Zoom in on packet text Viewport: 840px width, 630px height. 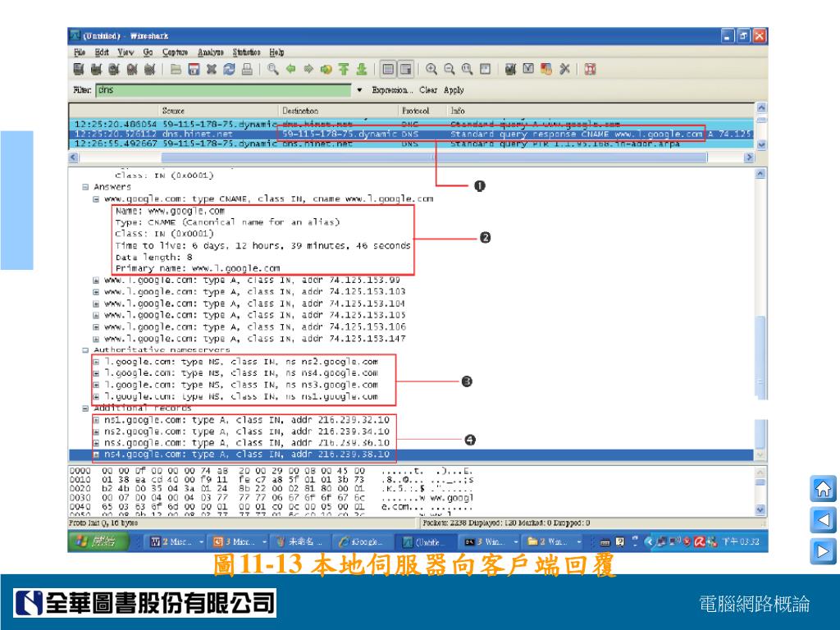click(x=431, y=69)
